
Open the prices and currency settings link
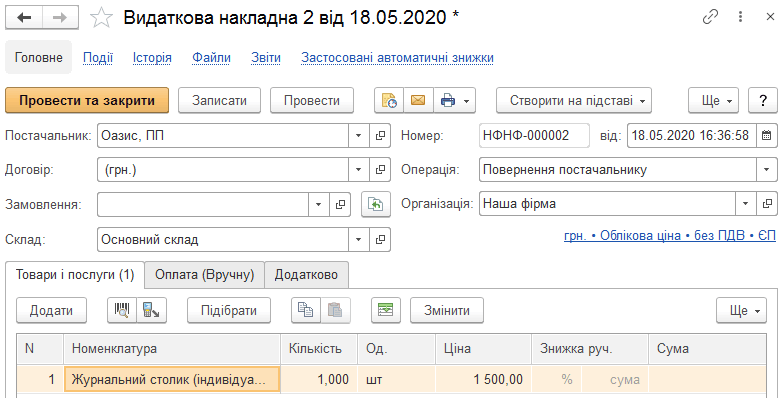tap(670, 236)
